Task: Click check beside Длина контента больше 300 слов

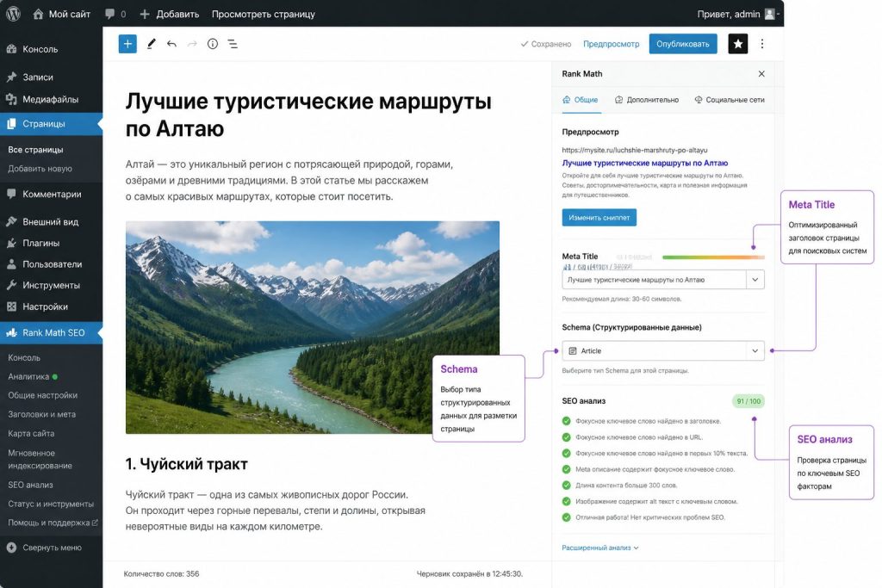Action: [567, 486]
